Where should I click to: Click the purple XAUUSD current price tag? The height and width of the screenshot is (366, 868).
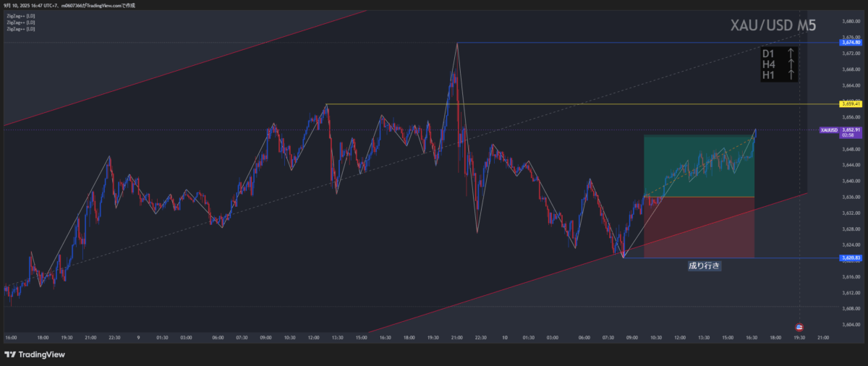coord(841,130)
